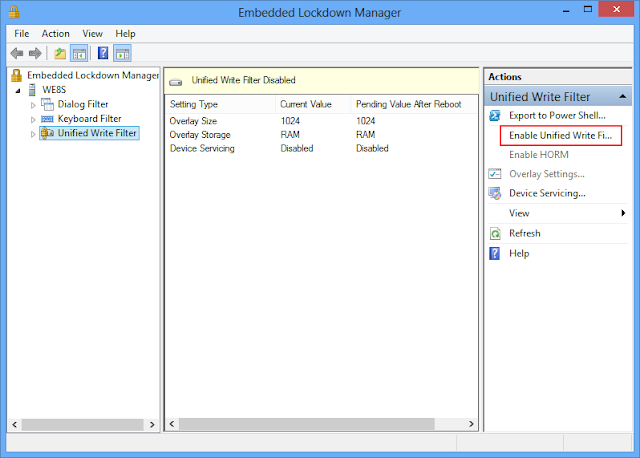
Task: Open Device Servicing action
Action: (x=547, y=193)
